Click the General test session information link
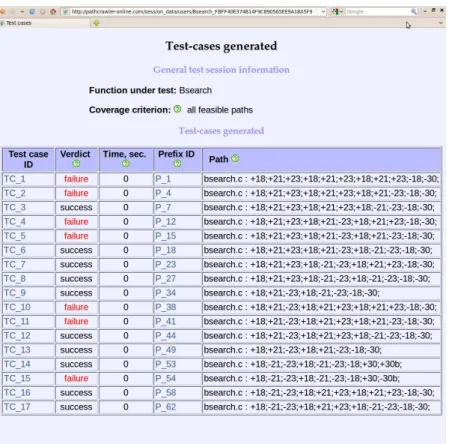Viewport: 449px width, 444px height. 221,70
